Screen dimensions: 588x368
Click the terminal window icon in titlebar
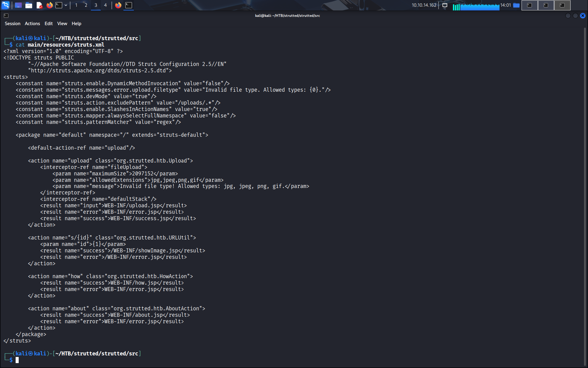[6, 16]
